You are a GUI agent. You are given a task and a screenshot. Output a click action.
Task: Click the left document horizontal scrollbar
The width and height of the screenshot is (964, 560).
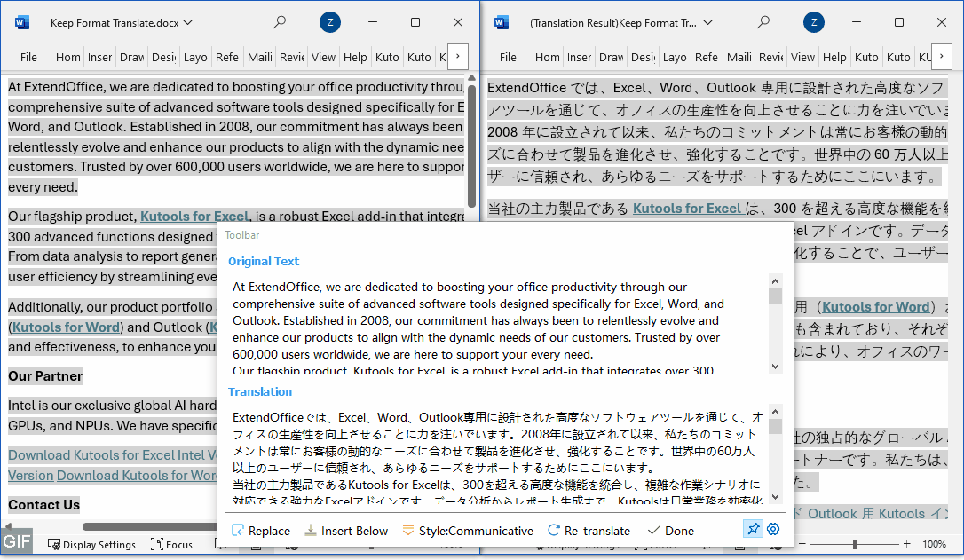[x=150, y=526]
